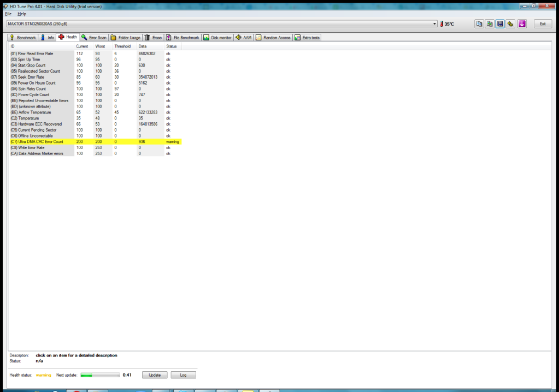The height and width of the screenshot is (392, 559).
Task: Copy screenshot to clipboard icon
Action: 490,24
